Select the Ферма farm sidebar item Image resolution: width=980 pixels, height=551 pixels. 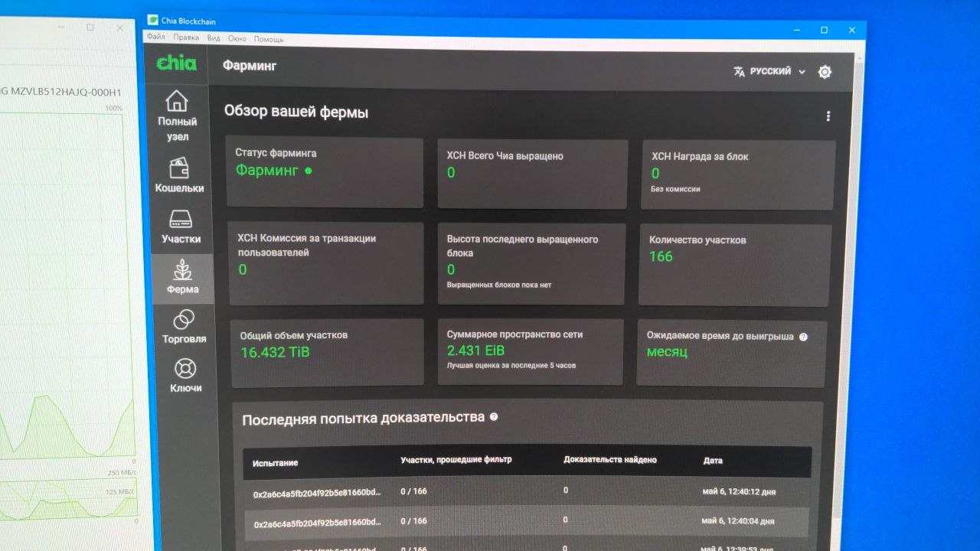pos(182,277)
